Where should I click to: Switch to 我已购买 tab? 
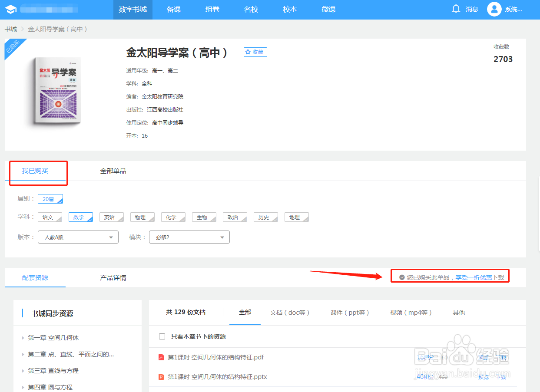pos(35,171)
